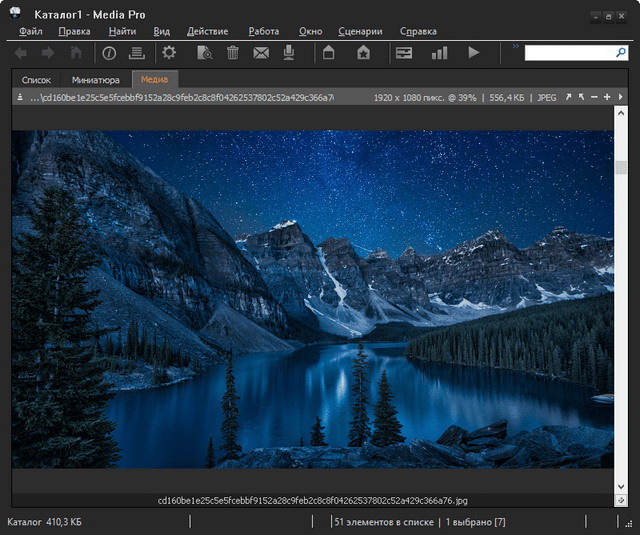Click the Info panel icon in toolbar

tap(109, 53)
